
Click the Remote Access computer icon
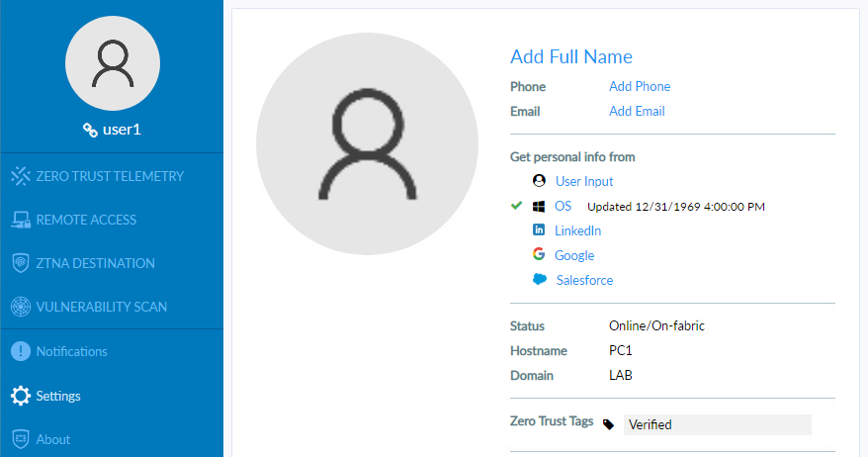pos(21,220)
